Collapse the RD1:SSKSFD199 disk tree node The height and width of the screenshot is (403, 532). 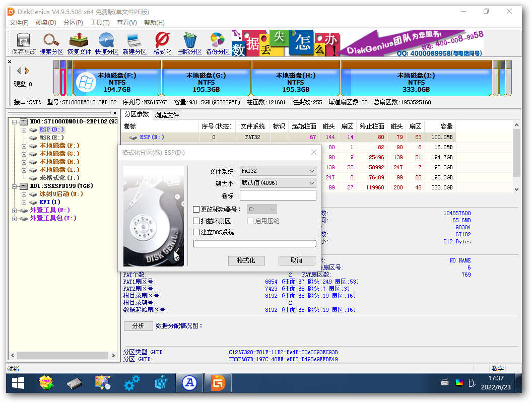14,186
